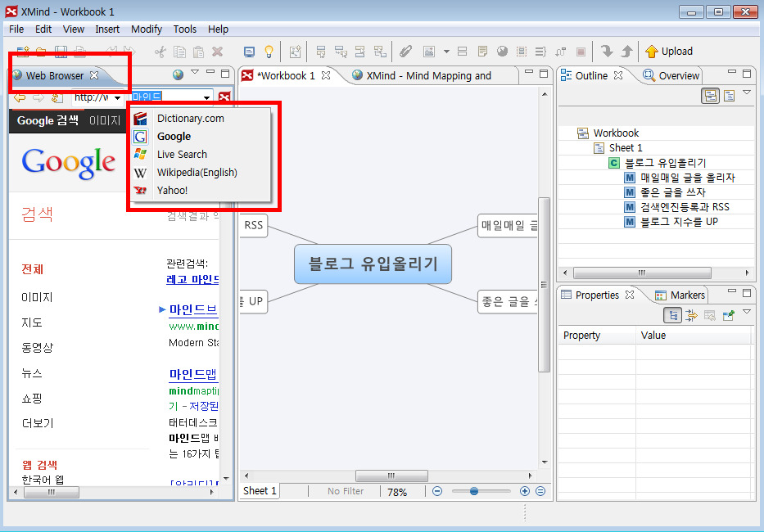Click the presentation monitor icon in toolbar
Image resolution: width=764 pixels, height=532 pixels.
click(x=250, y=52)
